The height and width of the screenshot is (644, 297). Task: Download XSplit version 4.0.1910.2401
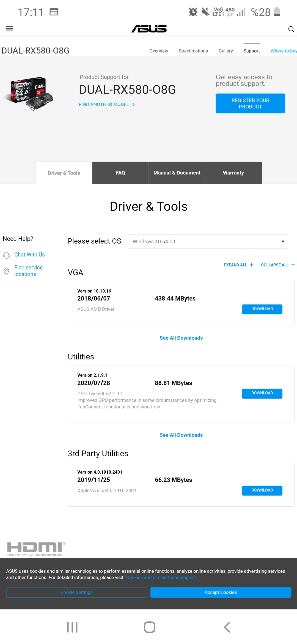(x=262, y=490)
